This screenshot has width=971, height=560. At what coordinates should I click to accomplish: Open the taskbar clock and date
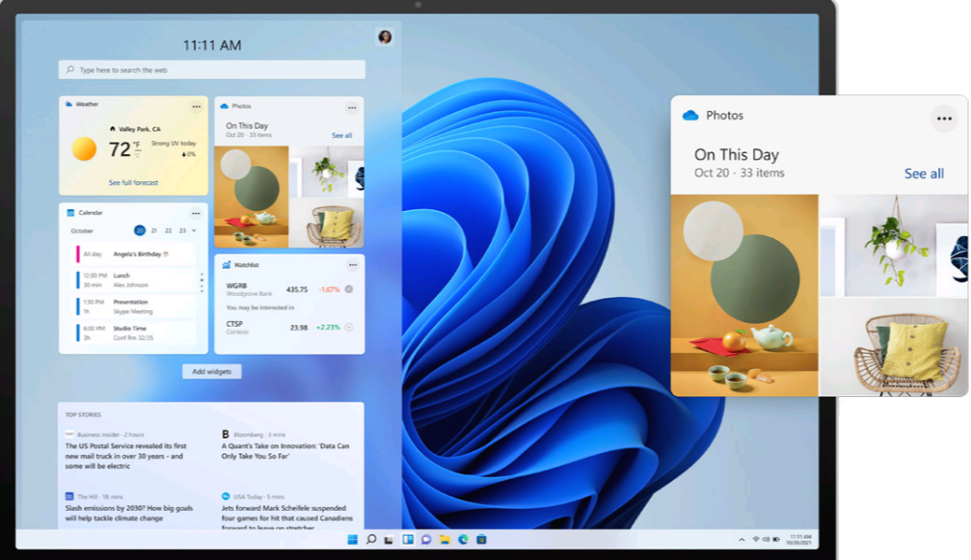798,540
